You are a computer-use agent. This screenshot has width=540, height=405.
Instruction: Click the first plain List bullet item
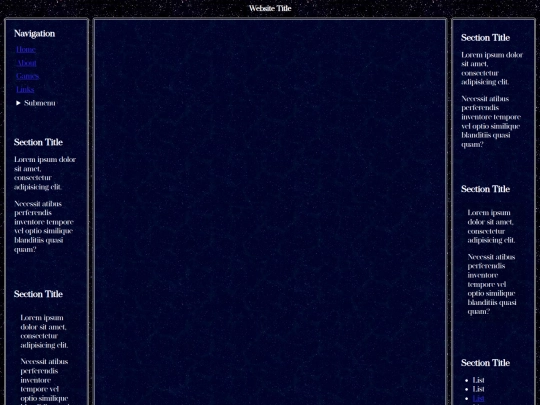point(478,380)
